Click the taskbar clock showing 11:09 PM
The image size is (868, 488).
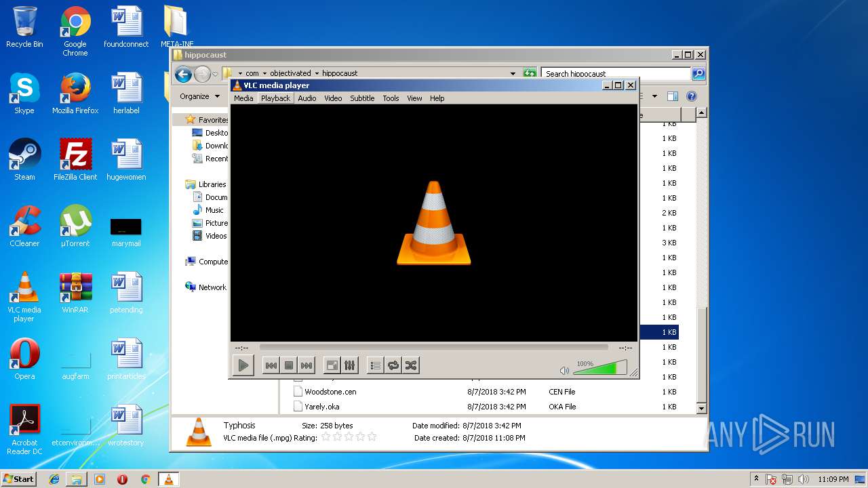[833, 479]
